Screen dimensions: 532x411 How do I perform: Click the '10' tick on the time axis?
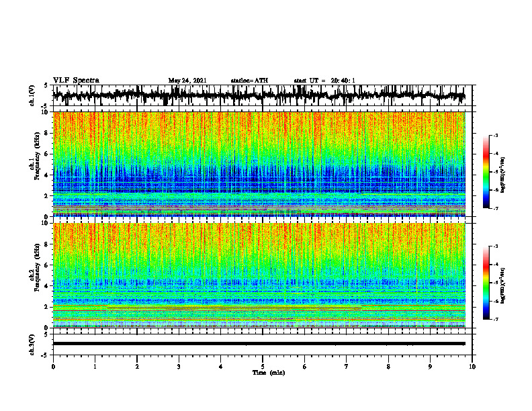click(472, 367)
